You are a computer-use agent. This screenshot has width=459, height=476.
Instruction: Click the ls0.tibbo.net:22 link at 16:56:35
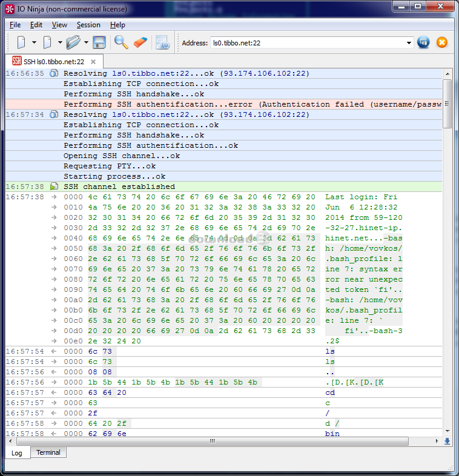click(151, 73)
